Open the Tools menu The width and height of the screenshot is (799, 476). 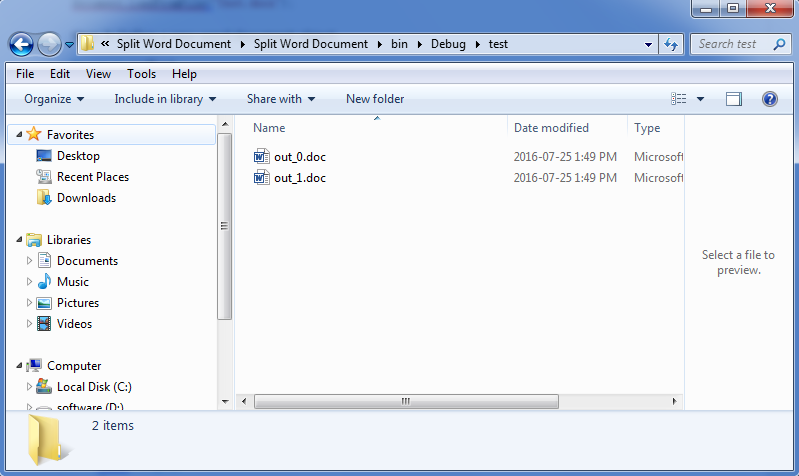pyautogui.click(x=141, y=74)
